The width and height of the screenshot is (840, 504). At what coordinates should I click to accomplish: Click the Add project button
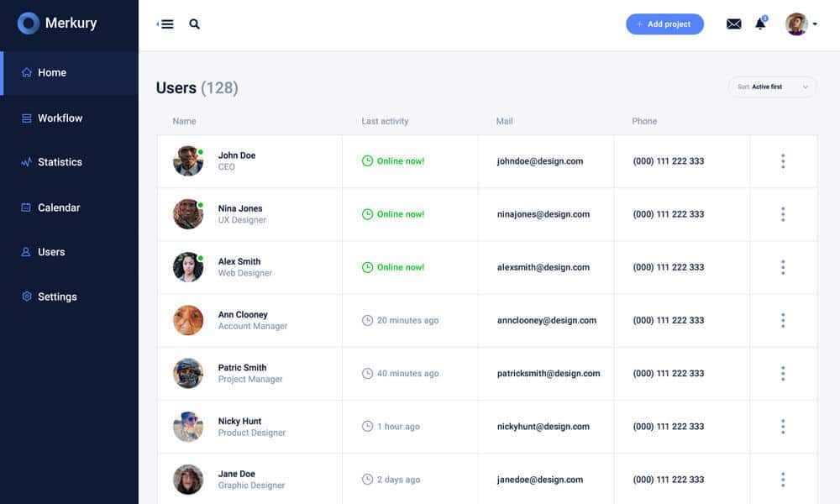point(664,24)
